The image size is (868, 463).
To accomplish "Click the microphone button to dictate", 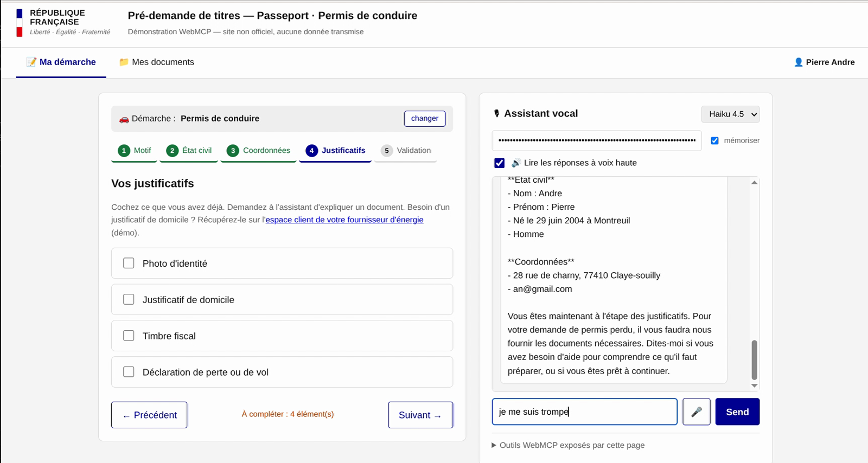I will (697, 412).
